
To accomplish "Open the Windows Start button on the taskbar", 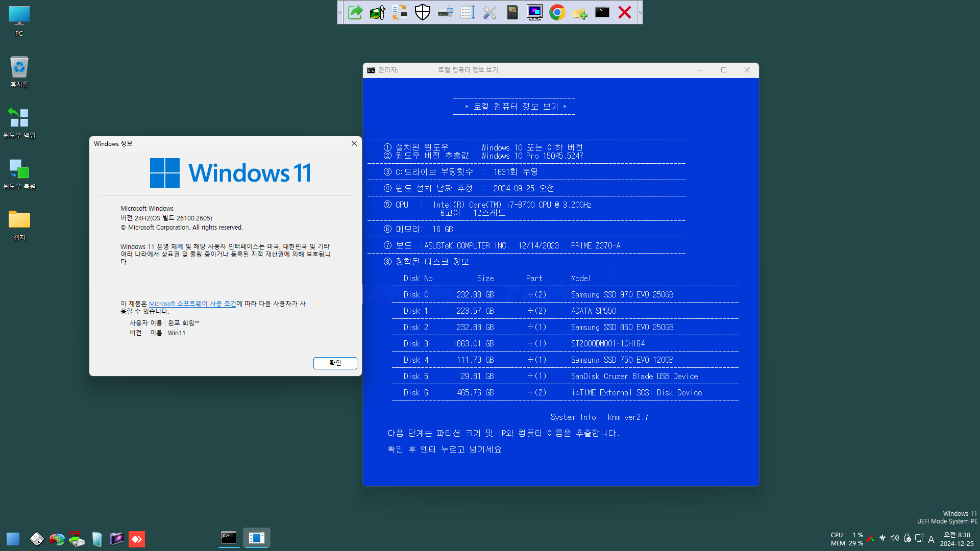I will tap(13, 539).
